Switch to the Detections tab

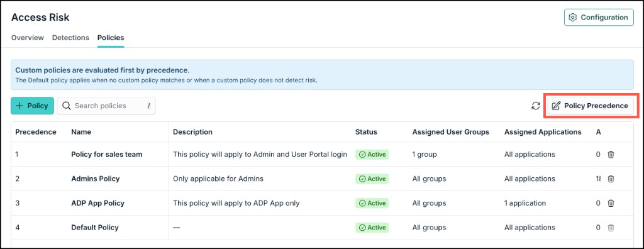tap(70, 38)
